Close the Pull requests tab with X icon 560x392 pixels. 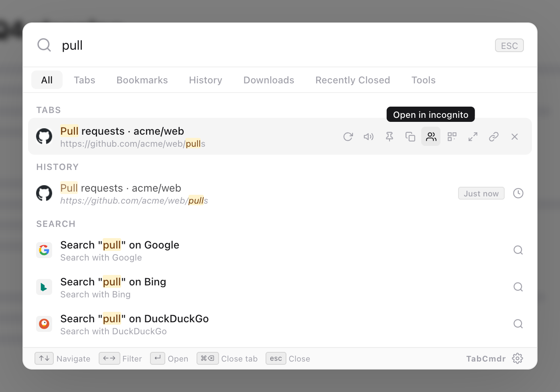pyautogui.click(x=515, y=137)
